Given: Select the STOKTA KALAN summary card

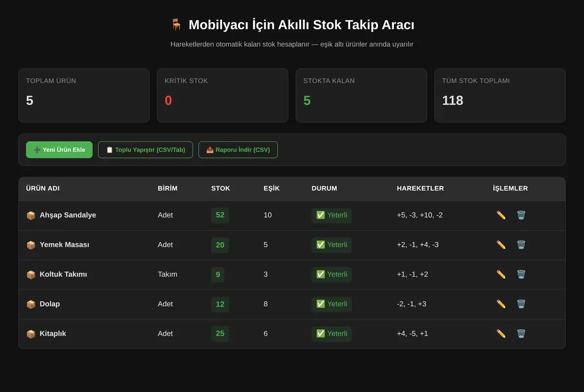Looking at the screenshot, I should (x=361, y=95).
